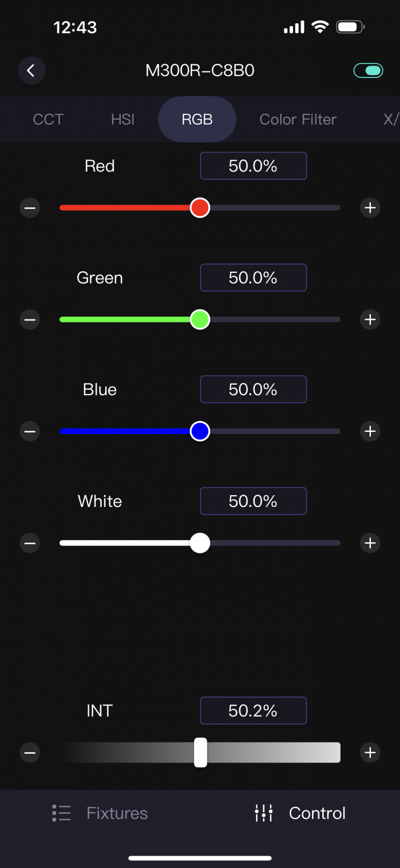Toggle the M300R-C8B0 light power switch
This screenshot has width=400, height=868.
[x=368, y=70]
